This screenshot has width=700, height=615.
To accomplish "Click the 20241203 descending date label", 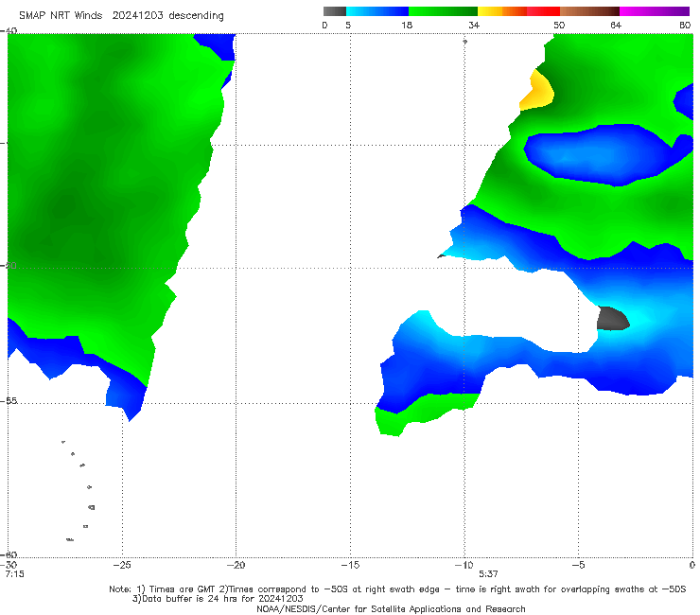I will [x=167, y=16].
